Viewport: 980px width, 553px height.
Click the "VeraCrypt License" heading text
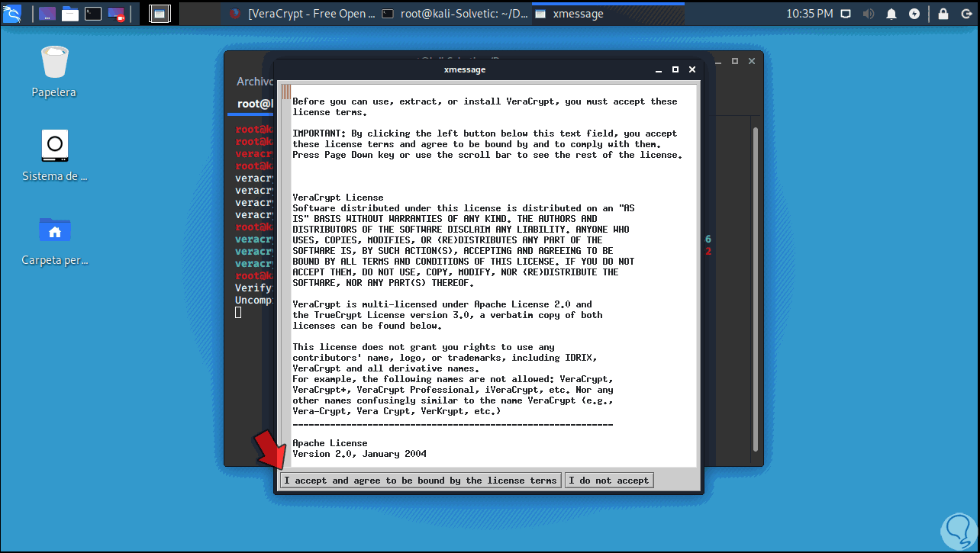(x=338, y=198)
